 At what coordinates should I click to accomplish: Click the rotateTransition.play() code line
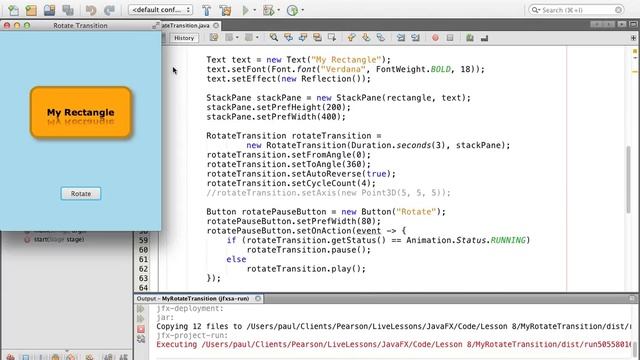pyautogui.click(x=306, y=269)
